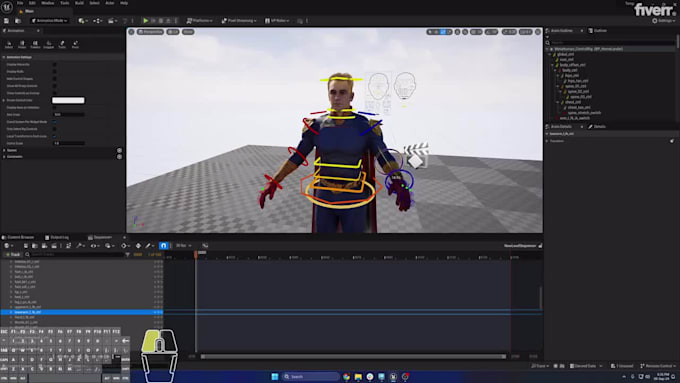Toggle Only Select Rig Controls checkbox
Screen dimensions: 680x383
(55, 129)
